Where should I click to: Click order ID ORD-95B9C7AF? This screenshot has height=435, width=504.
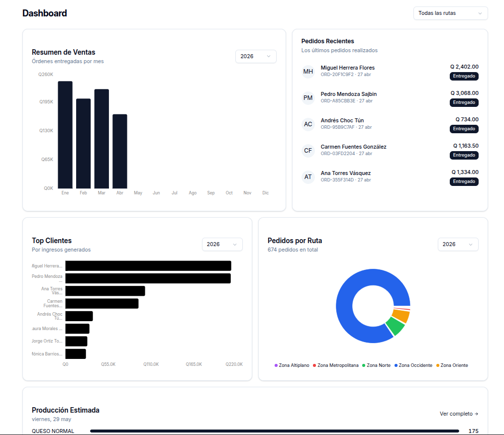337,127
